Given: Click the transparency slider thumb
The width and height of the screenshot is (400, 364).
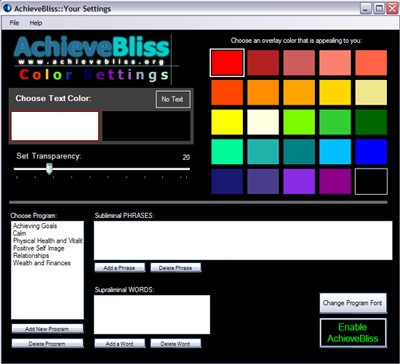Looking at the screenshot, I should [49, 169].
